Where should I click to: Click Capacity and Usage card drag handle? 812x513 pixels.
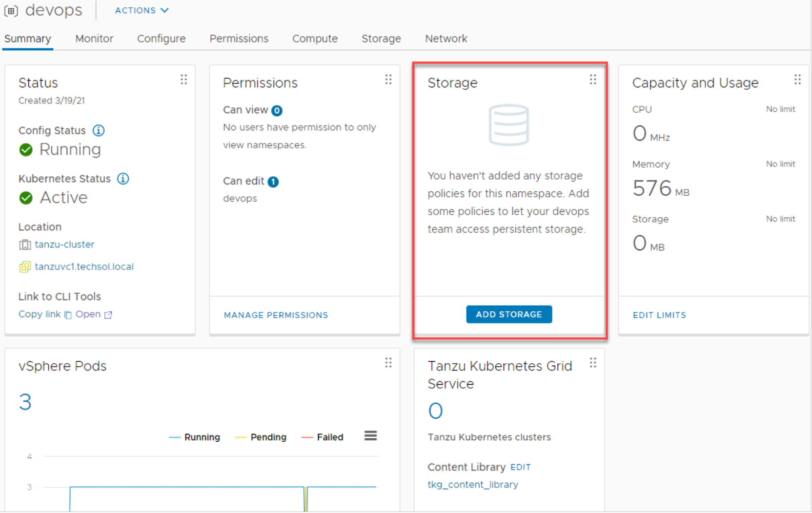(797, 80)
